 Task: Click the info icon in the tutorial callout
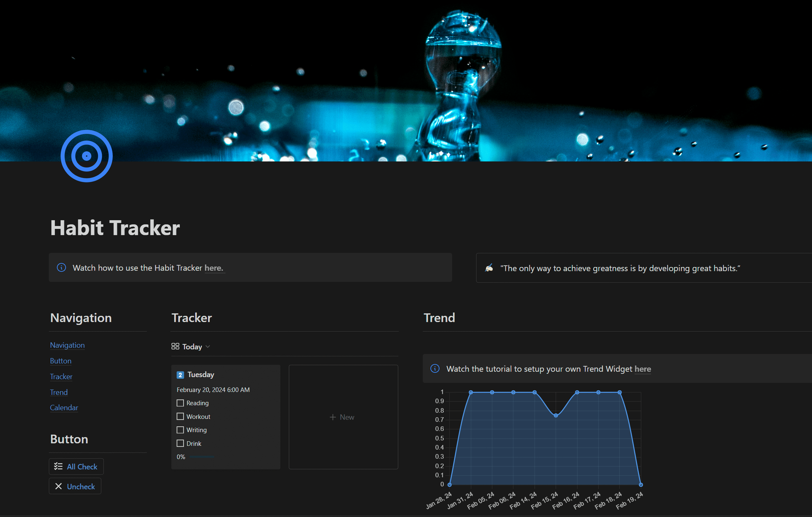click(x=61, y=268)
